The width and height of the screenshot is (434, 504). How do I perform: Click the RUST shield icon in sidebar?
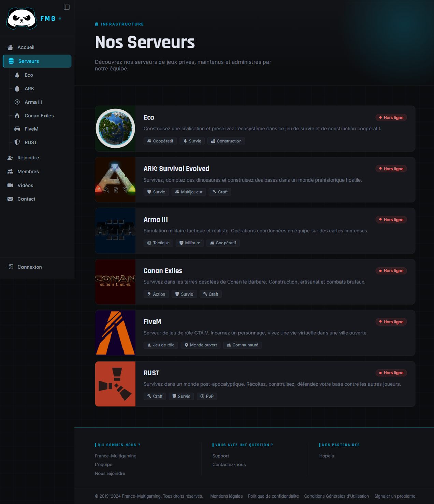tap(17, 142)
